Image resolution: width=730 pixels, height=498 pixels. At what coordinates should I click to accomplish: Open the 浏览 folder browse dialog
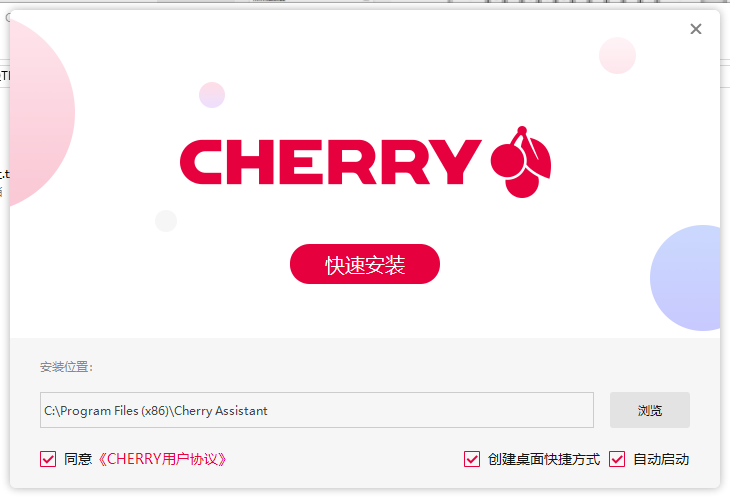click(x=649, y=410)
